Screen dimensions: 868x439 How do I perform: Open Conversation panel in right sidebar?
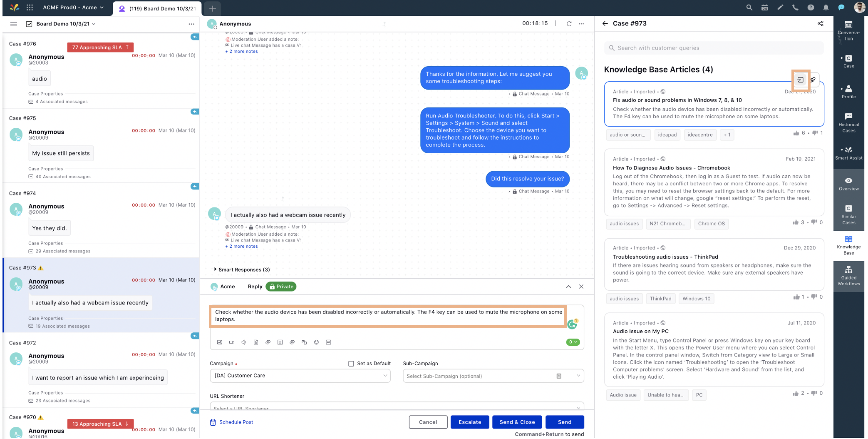(848, 30)
